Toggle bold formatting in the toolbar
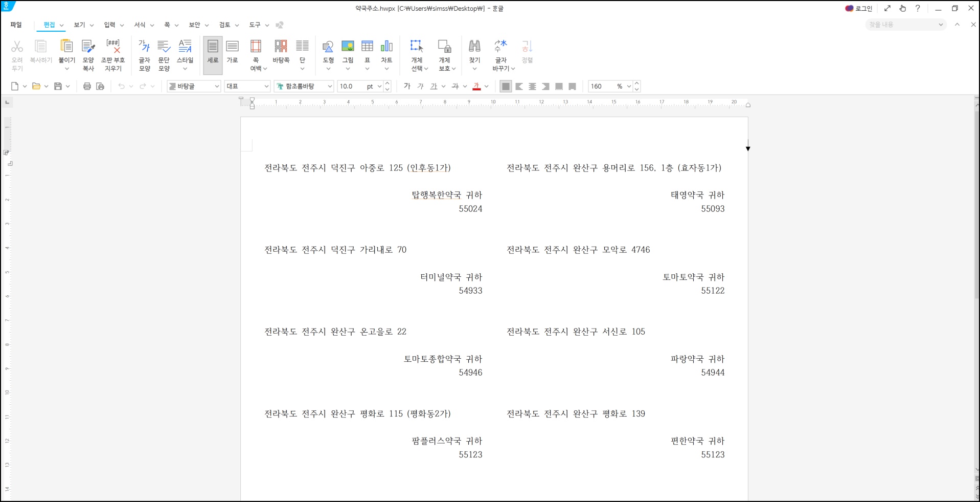980x502 pixels. (407, 86)
